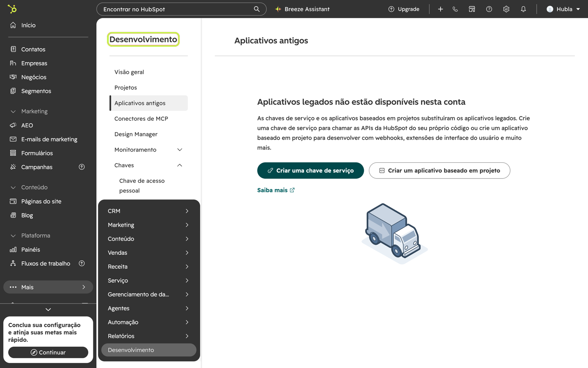The width and height of the screenshot is (588, 368).
Task: Click the Negócios handshake icon
Action: 13,77
